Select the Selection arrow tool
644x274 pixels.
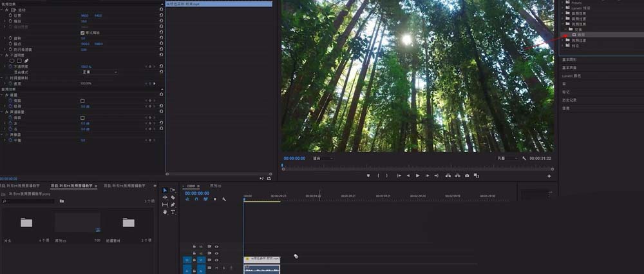[x=165, y=190]
